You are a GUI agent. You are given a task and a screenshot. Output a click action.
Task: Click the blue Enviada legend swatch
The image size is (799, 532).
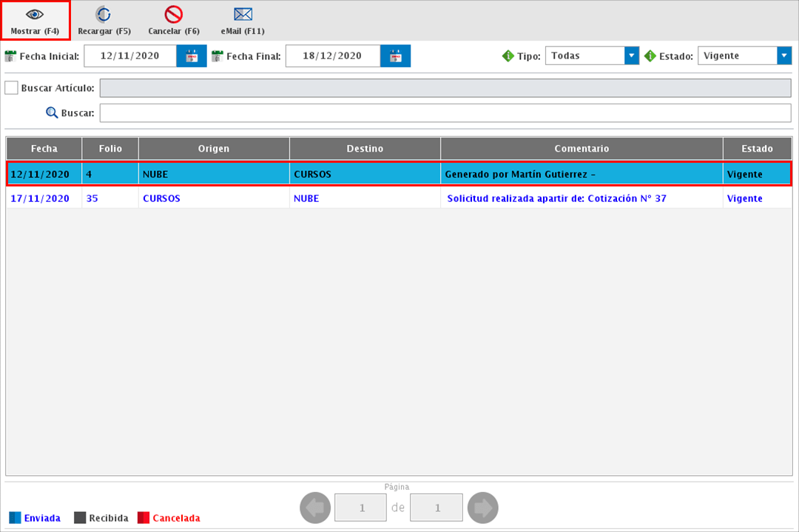pyautogui.click(x=16, y=518)
